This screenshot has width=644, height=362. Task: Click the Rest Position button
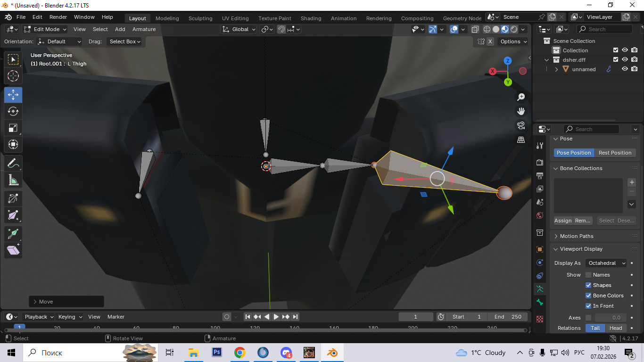(615, 153)
